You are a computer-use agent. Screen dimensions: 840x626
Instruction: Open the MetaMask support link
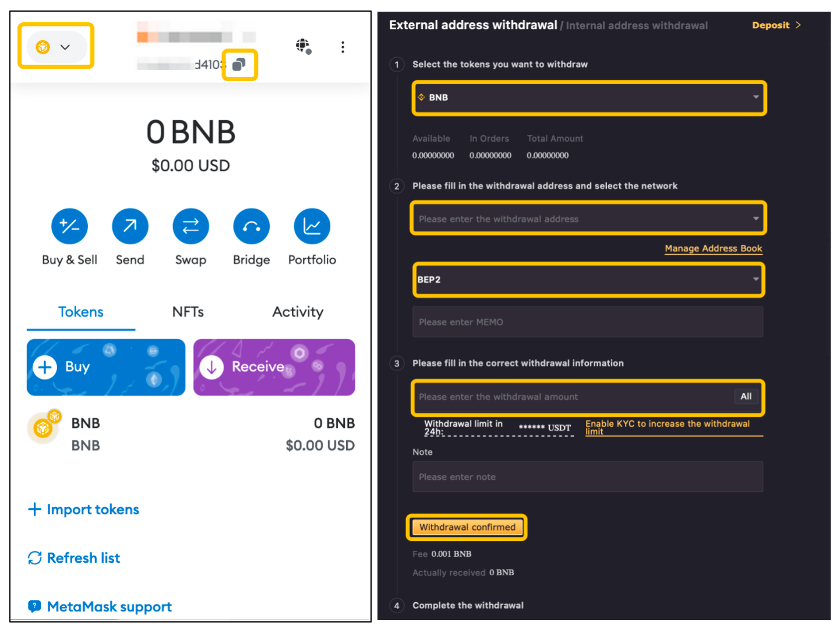tap(100, 607)
